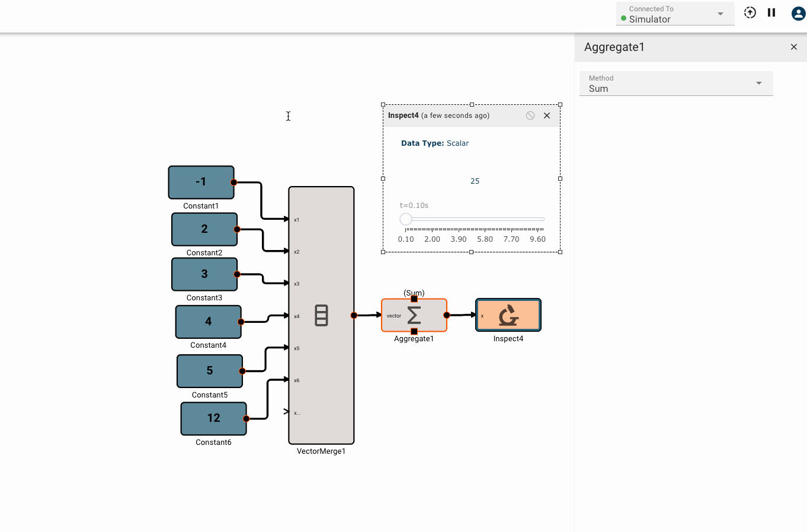Select the Constant4 block with value 4
This screenshot has height=532, width=807.
(x=209, y=322)
